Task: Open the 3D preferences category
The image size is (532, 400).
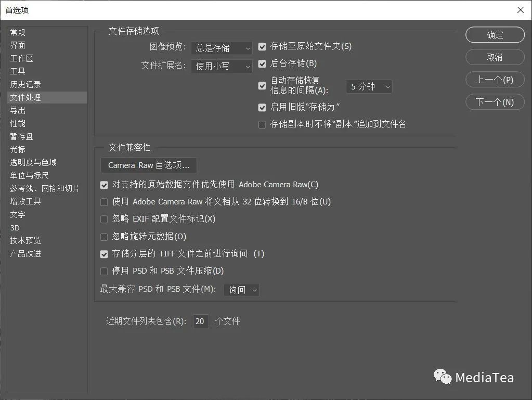Action: [47, 228]
